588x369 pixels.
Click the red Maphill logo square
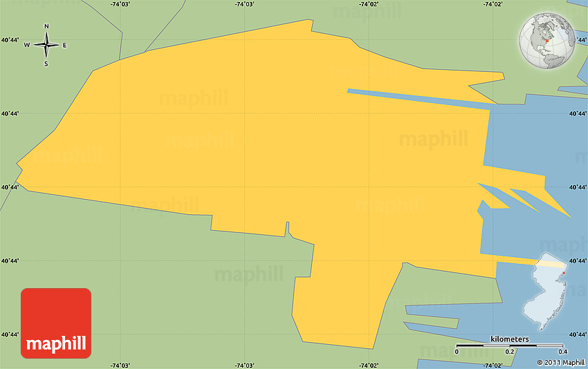56,323
